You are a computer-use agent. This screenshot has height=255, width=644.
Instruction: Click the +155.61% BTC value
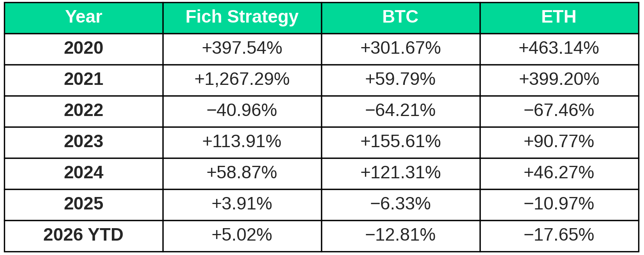point(401,142)
